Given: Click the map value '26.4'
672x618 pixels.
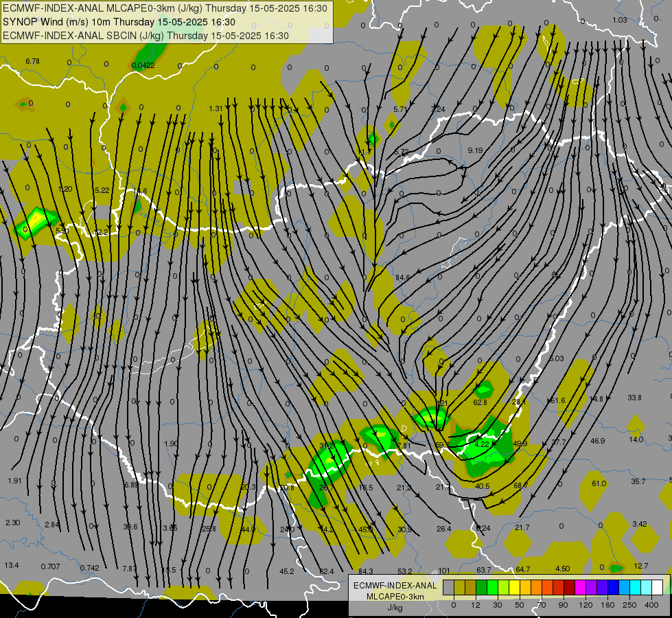Looking at the screenshot, I should 443,529.
